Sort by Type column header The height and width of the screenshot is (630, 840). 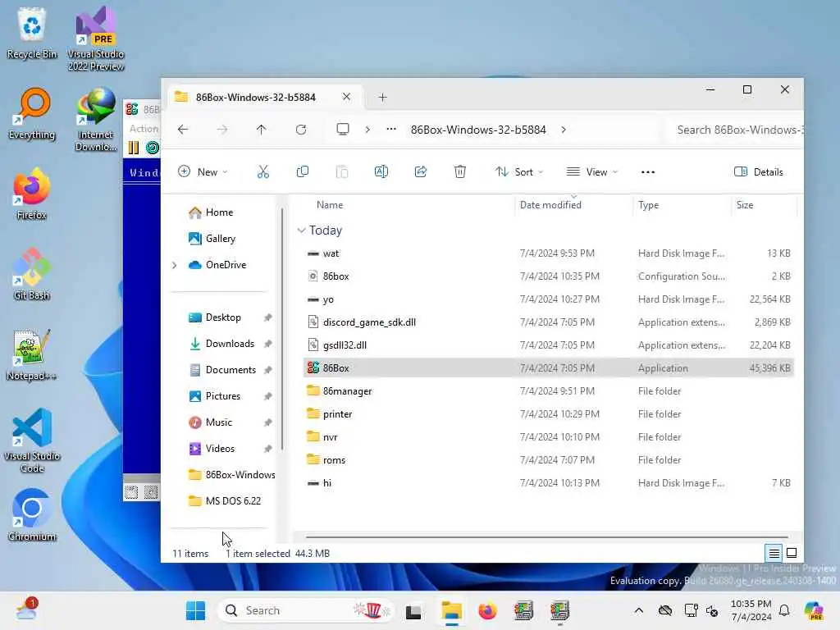point(648,204)
